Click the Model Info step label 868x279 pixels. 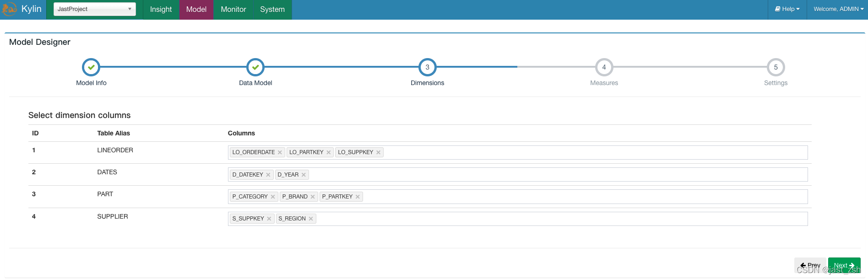[91, 83]
